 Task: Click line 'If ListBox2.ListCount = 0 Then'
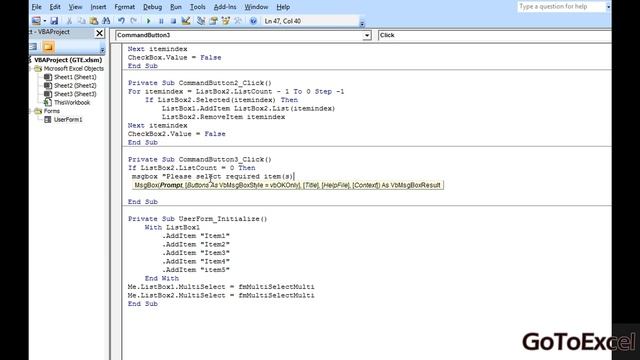click(191, 168)
